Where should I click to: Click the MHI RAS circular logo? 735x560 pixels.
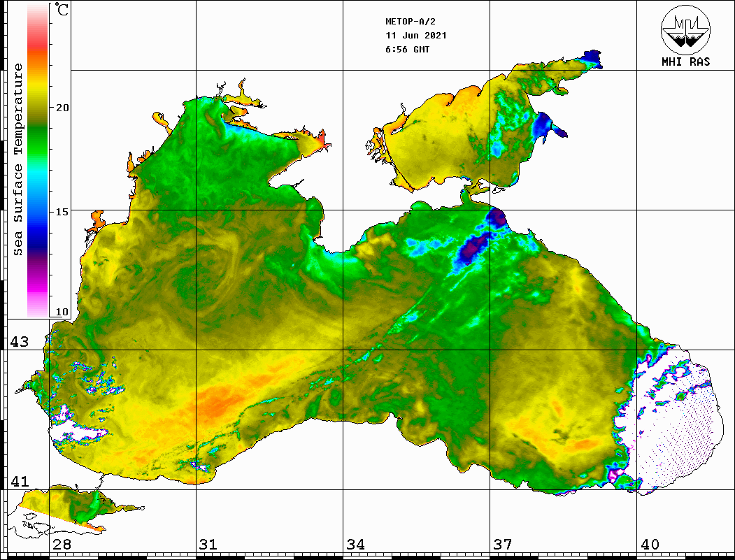coord(685,29)
